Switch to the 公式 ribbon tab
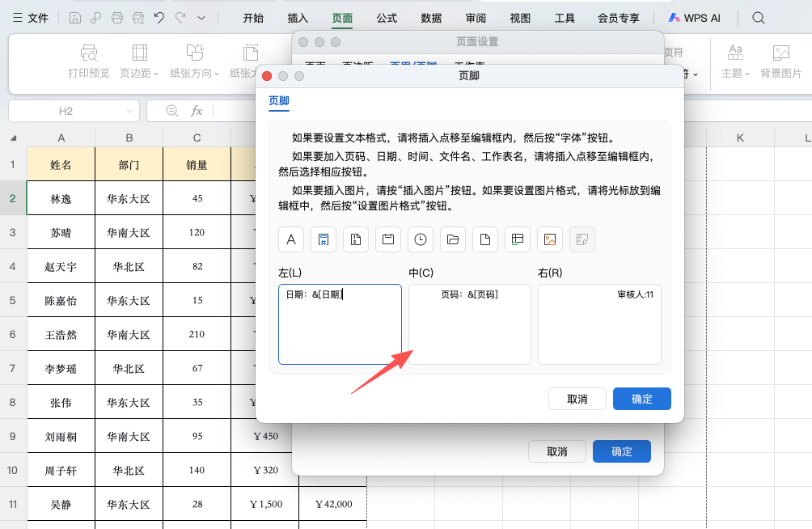The width and height of the screenshot is (812, 529). (x=387, y=18)
